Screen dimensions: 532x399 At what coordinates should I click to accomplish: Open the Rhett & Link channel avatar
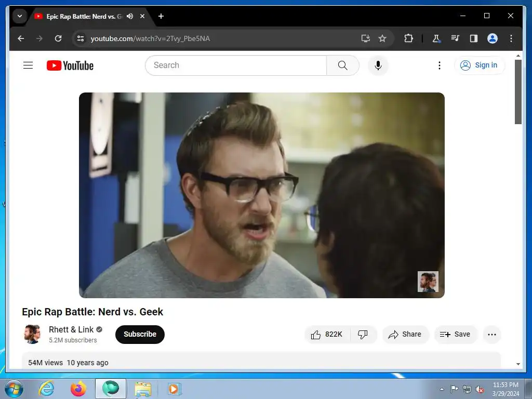pos(32,334)
